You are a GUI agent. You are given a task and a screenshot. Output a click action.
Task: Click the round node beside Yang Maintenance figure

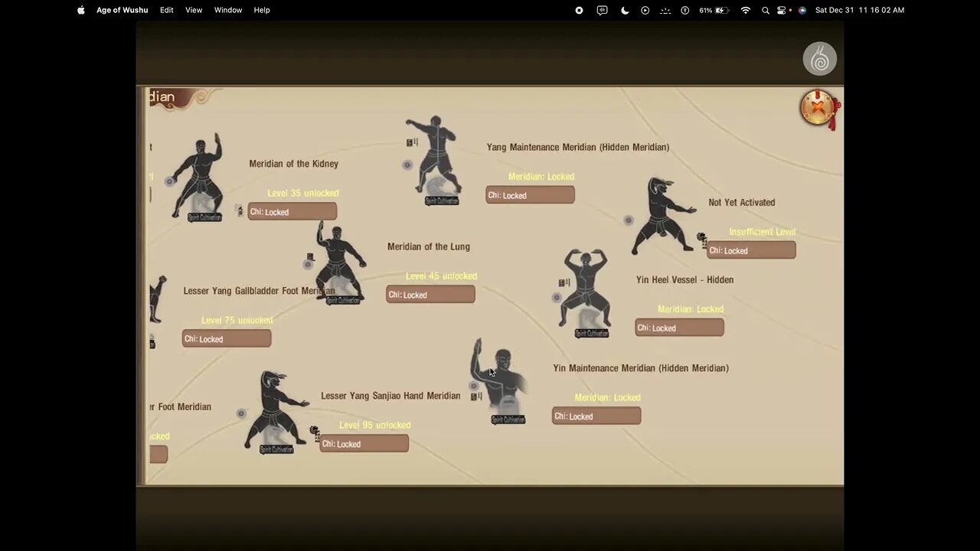point(407,165)
